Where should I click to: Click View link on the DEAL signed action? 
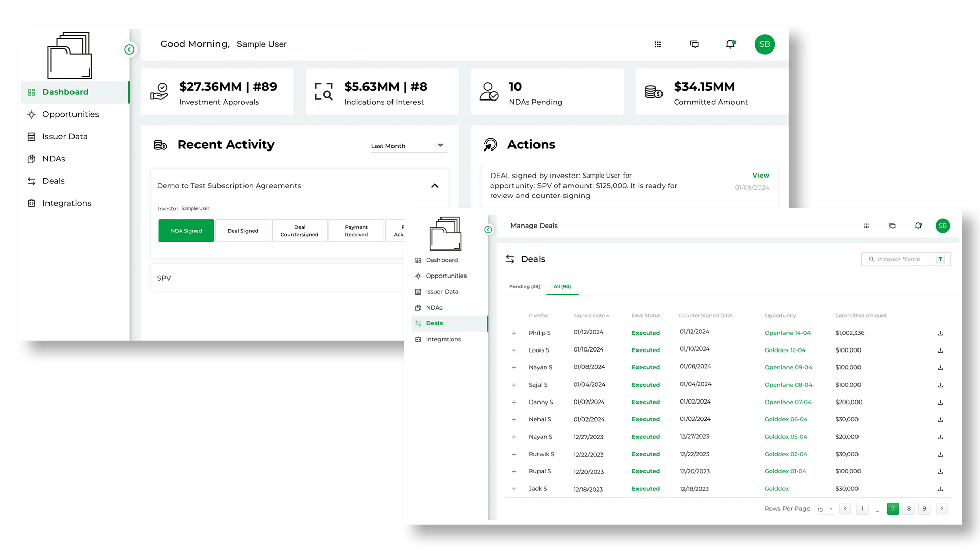[761, 176]
